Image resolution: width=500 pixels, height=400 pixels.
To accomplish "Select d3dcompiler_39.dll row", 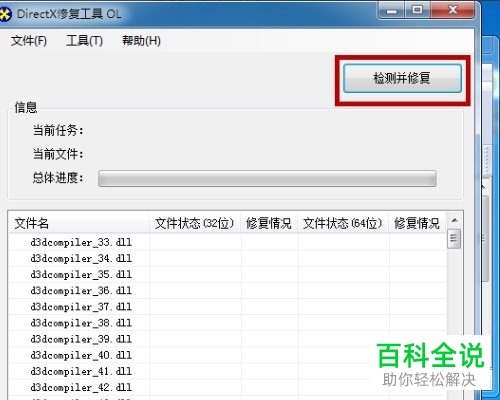I will pos(227,339).
